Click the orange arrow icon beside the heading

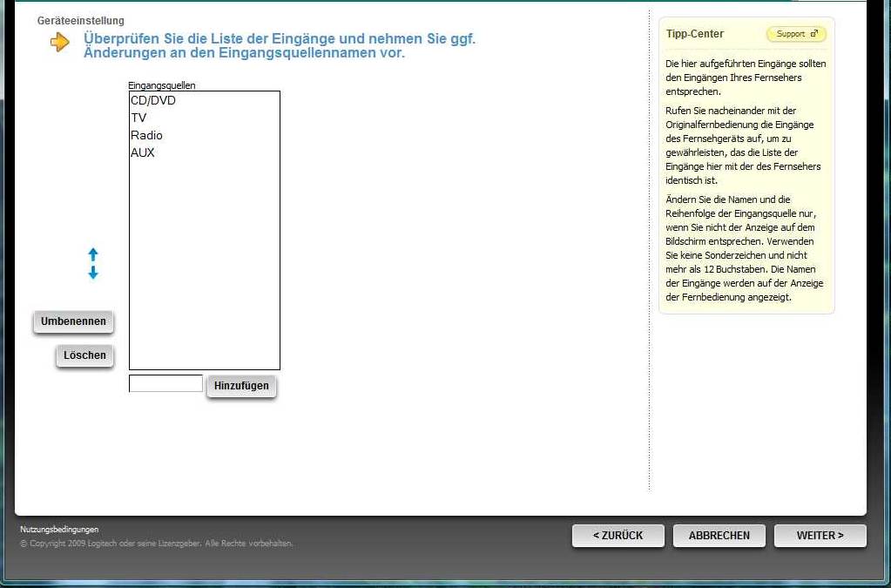(x=60, y=42)
